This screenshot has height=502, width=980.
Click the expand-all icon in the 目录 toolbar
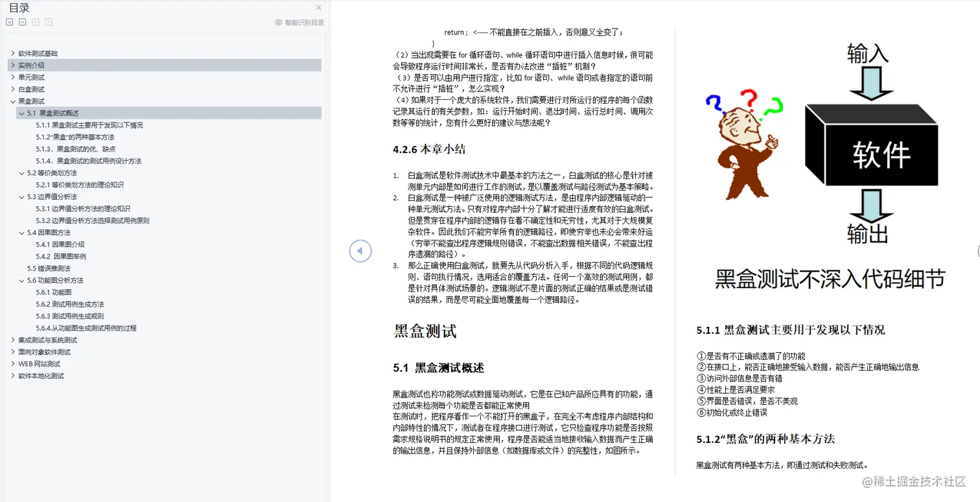tap(9, 21)
